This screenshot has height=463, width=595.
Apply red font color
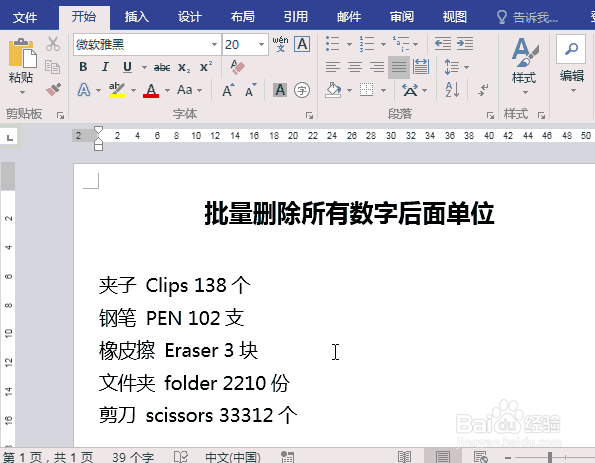(x=151, y=90)
